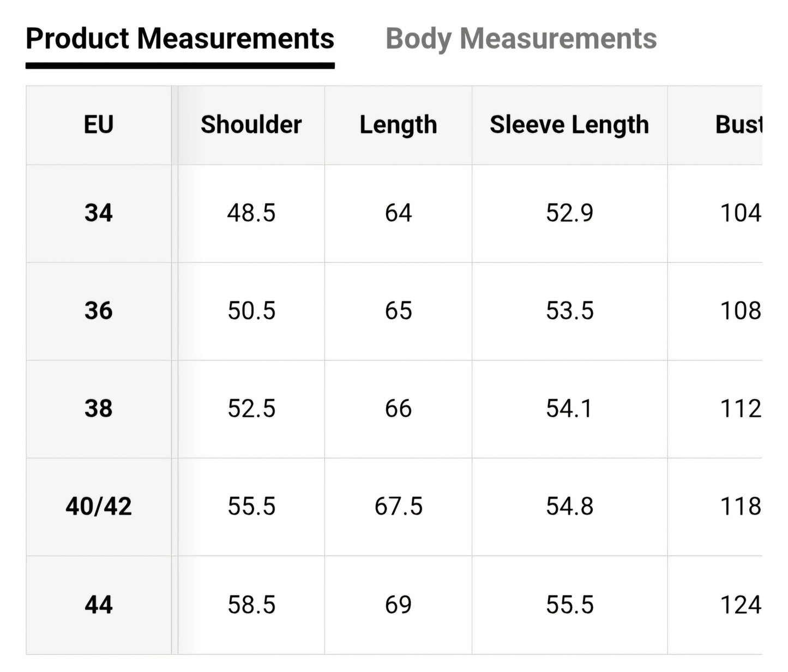Select the EU size 34 row label
Image resolution: width=788 pixels, height=672 pixels.
[x=99, y=213]
